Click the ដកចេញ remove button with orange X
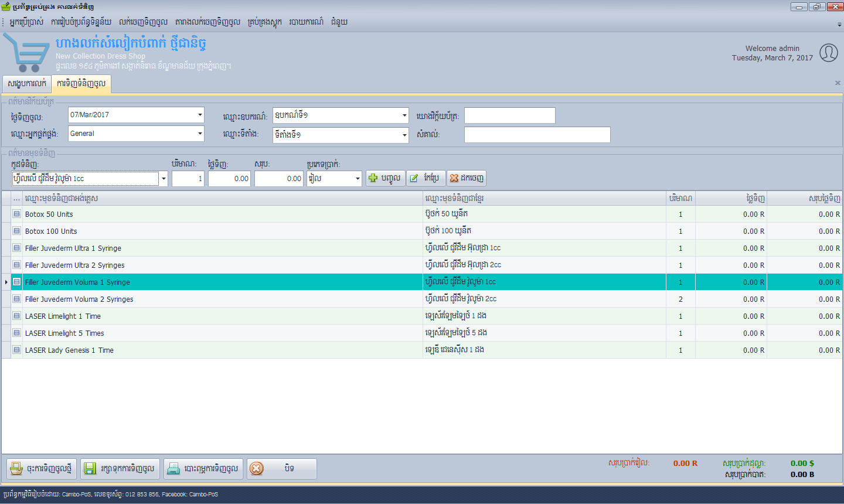The image size is (844, 504). tap(467, 178)
